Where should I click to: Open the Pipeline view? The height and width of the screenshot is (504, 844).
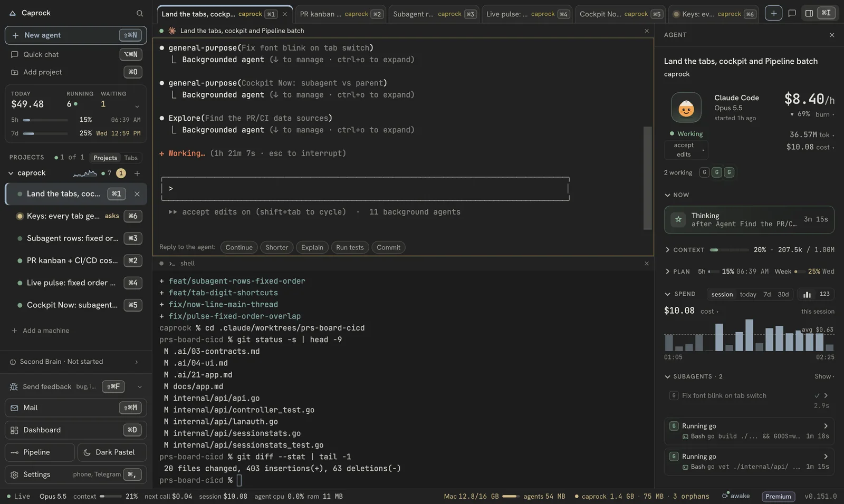pos(40,452)
